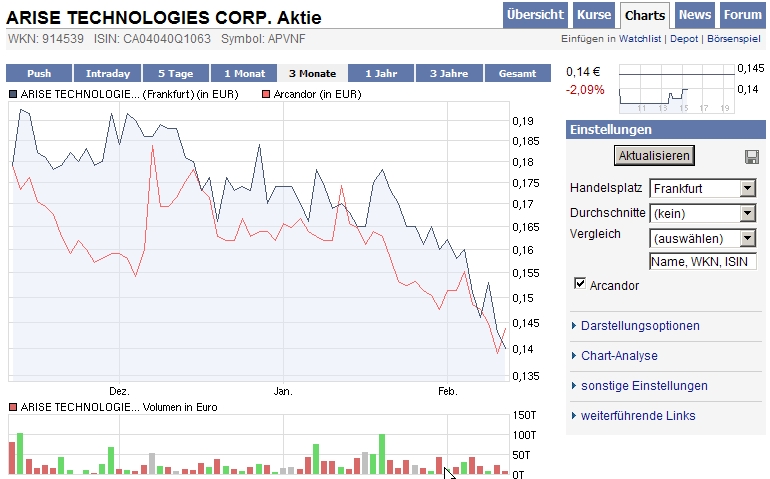Switch to the Übersicht tab
This screenshot has height=479, width=770.
tap(536, 15)
